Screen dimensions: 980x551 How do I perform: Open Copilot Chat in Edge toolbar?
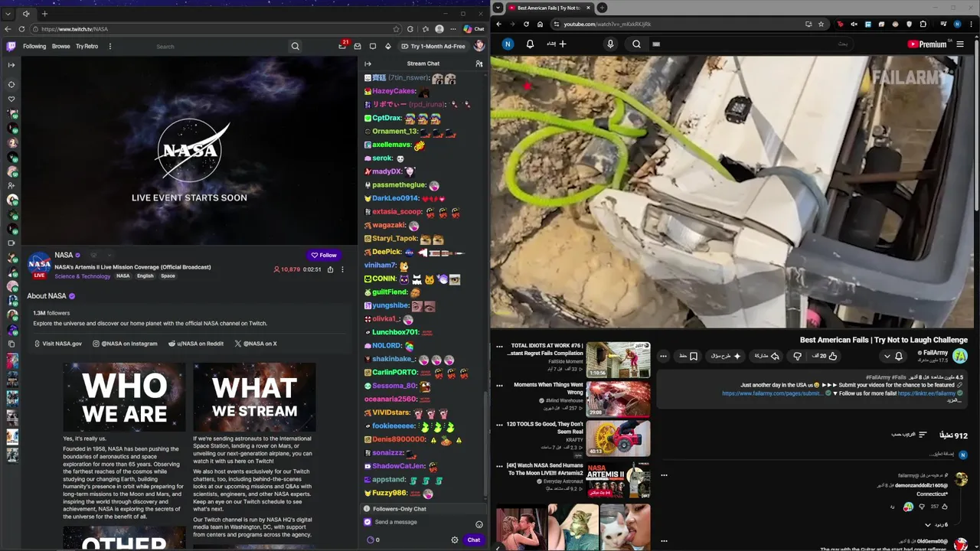474,29
